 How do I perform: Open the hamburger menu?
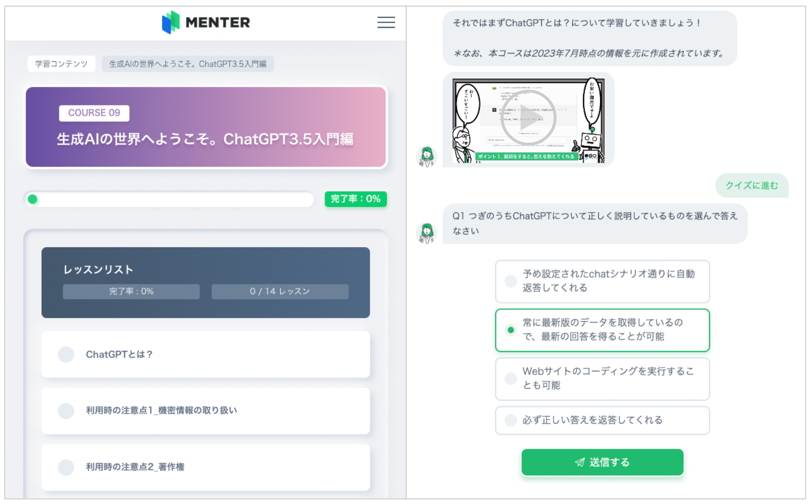(386, 23)
